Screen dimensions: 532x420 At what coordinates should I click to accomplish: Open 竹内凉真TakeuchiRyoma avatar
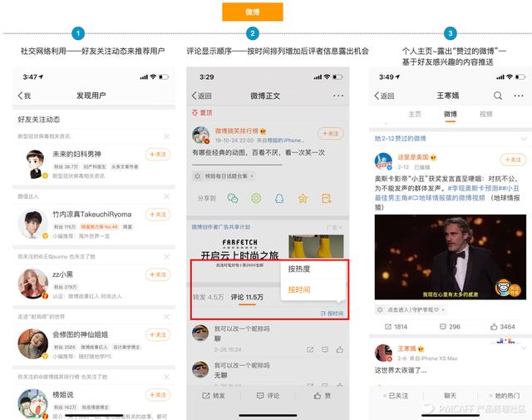pos(32,224)
